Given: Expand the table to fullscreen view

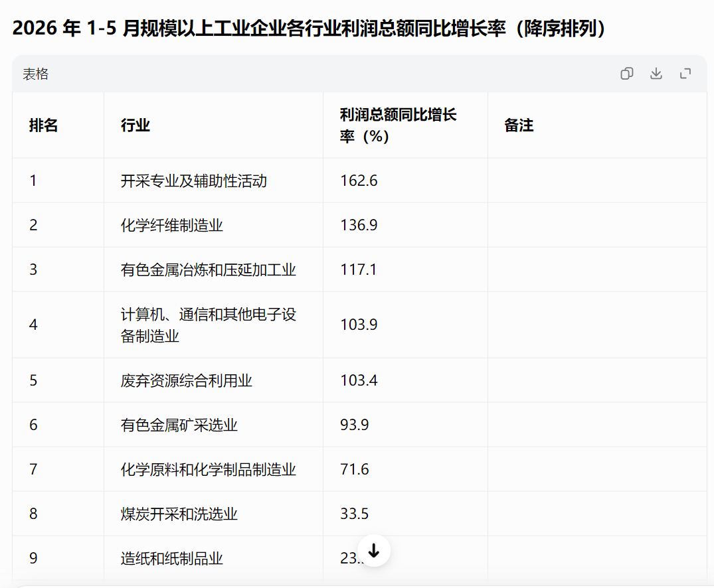Looking at the screenshot, I should (685, 74).
